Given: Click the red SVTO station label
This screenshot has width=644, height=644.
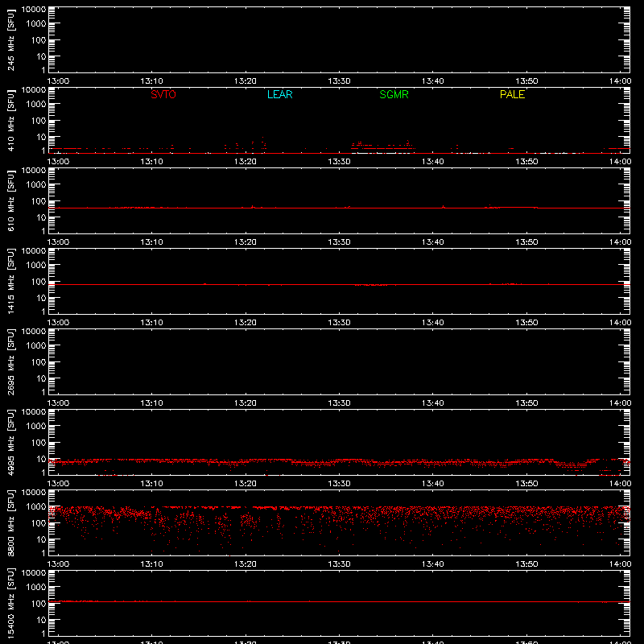Looking at the screenshot, I should pos(163,94).
